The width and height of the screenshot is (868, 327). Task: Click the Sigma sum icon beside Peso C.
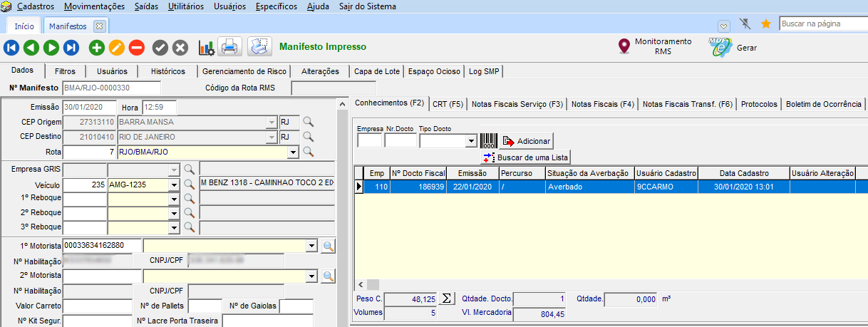pos(447,299)
